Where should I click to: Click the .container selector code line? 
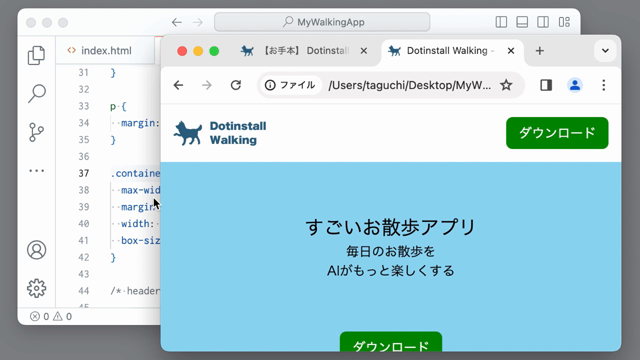click(x=135, y=173)
